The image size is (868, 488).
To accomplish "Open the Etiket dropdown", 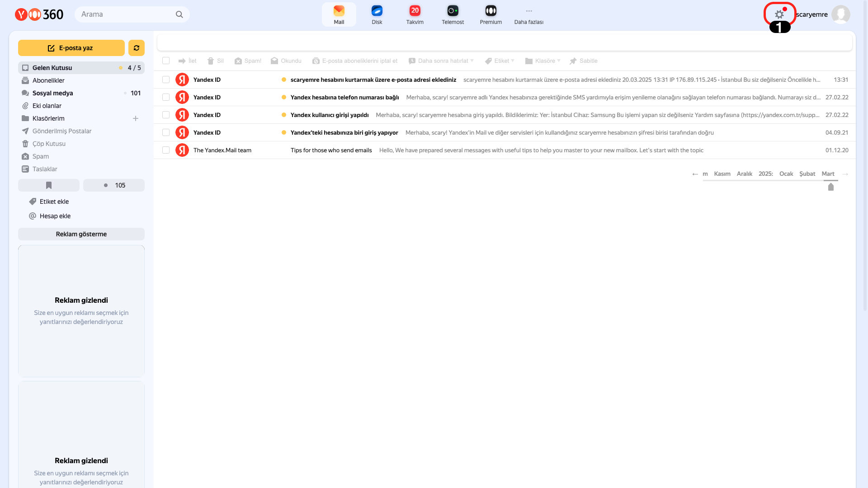I will click(500, 61).
